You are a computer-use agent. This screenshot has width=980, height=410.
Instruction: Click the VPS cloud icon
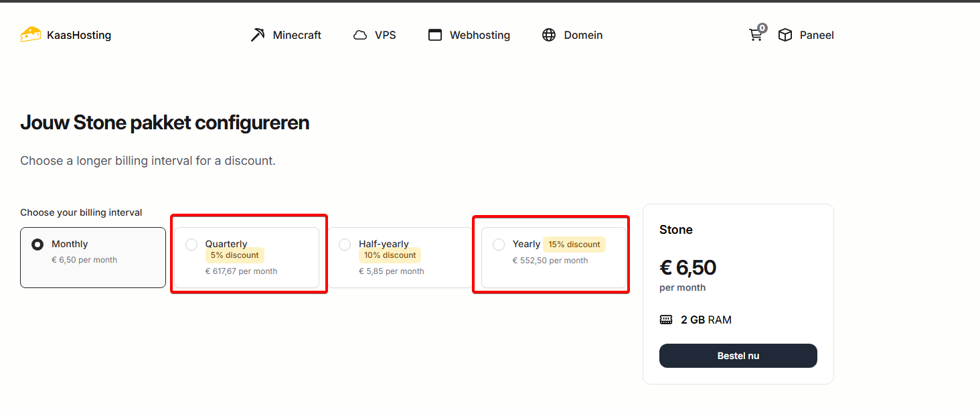(360, 36)
